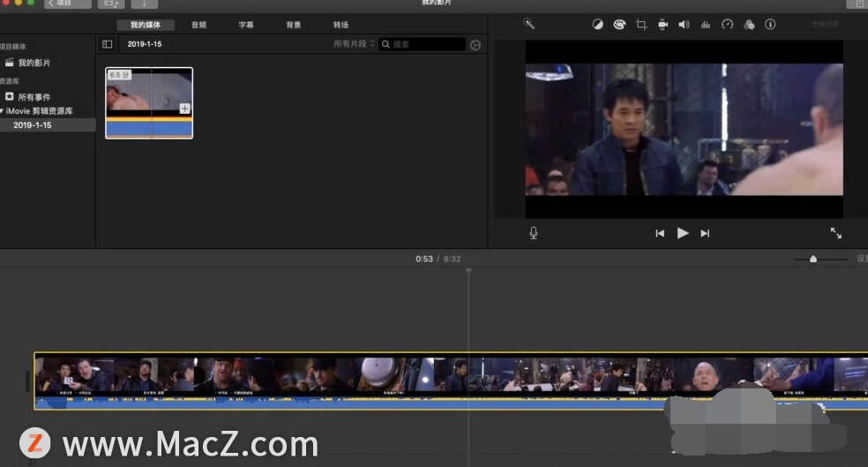
Task: Select 所有事件 in the library
Action: (x=34, y=97)
